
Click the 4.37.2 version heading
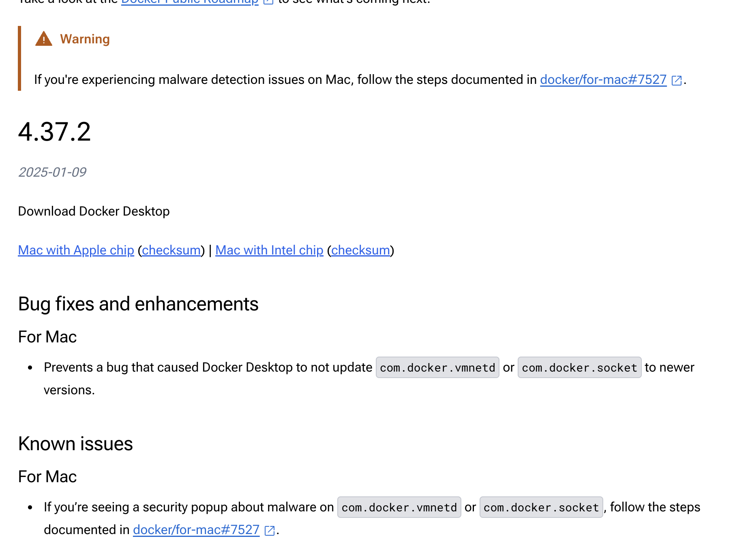(x=55, y=132)
